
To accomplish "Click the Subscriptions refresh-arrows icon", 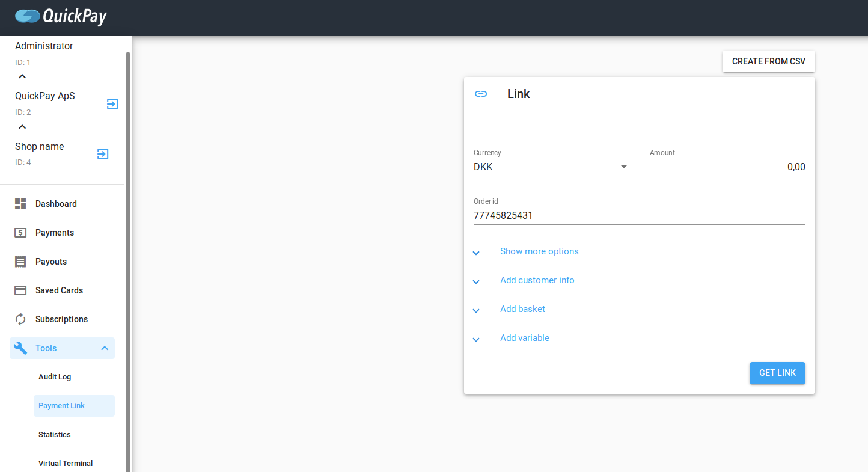I will 20,319.
